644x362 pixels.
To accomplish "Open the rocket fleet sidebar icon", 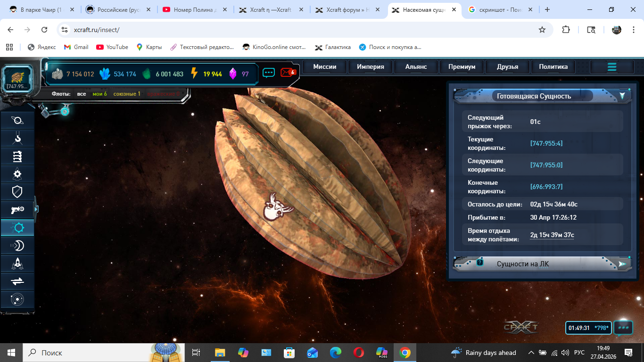I will (x=17, y=263).
